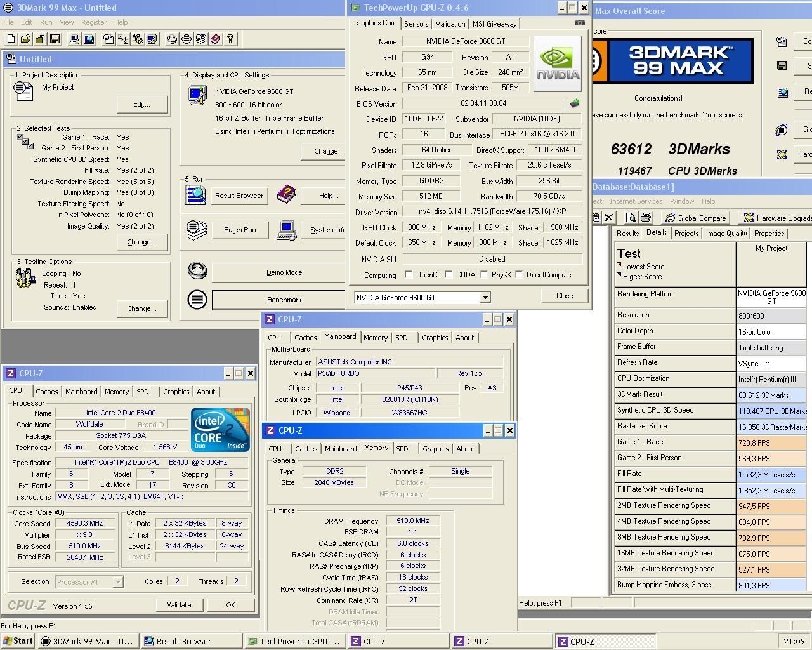Click Edit... button in Project Description
This screenshot has height=650, width=812.
141,104
